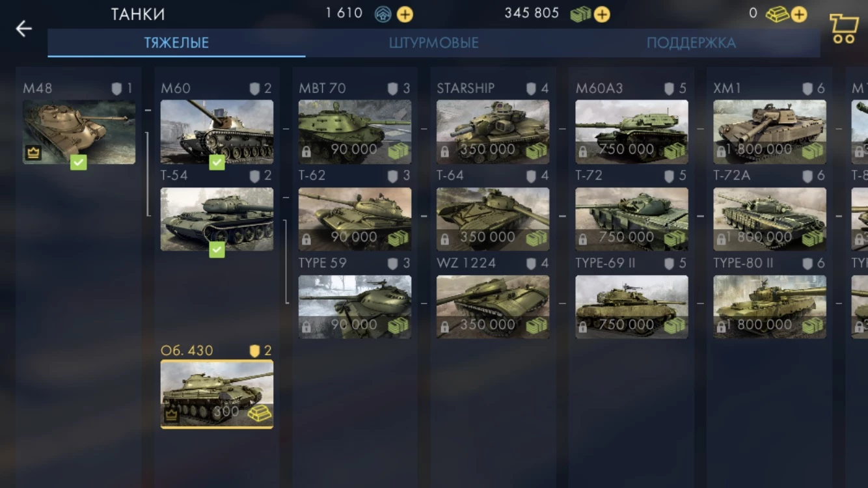Toggle the green checkmark under M60
The height and width of the screenshot is (488, 868).
point(217,163)
